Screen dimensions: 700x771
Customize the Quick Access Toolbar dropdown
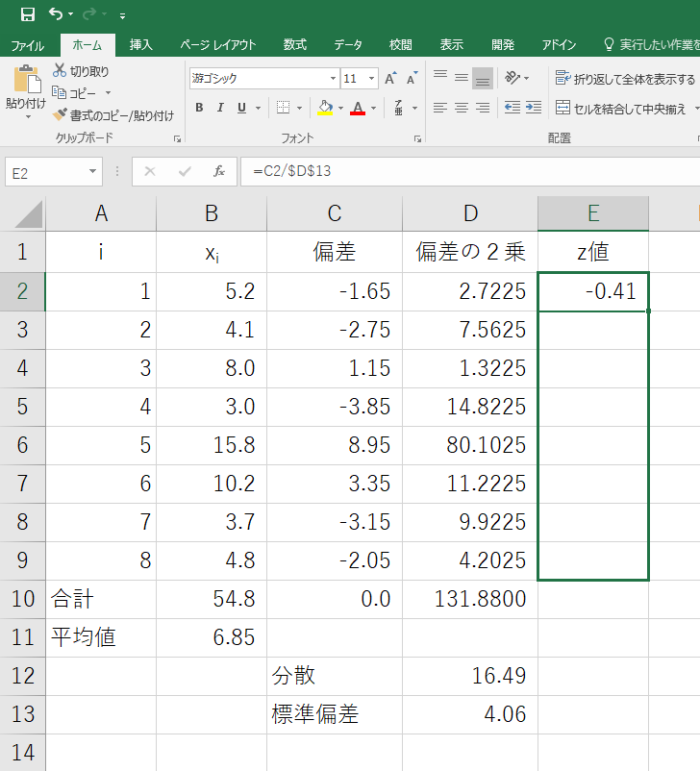click(122, 16)
